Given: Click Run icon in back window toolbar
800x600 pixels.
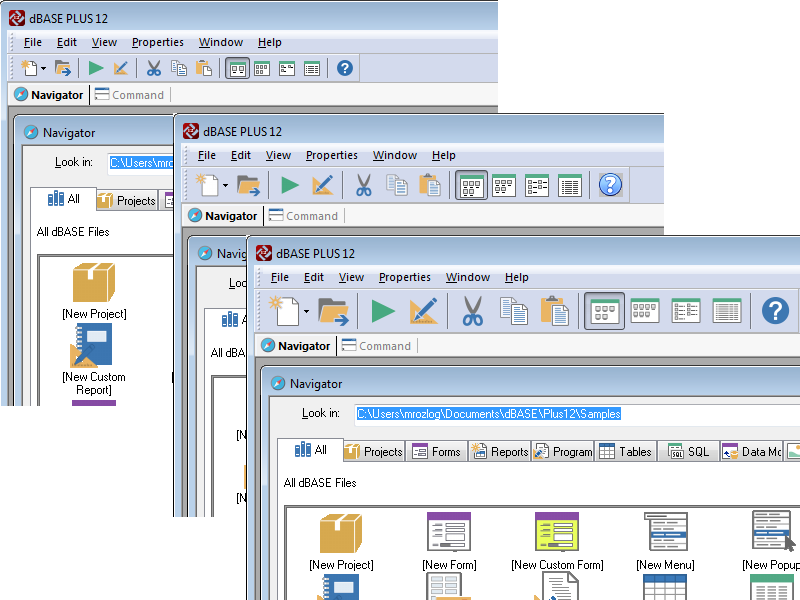Looking at the screenshot, I should [x=95, y=68].
